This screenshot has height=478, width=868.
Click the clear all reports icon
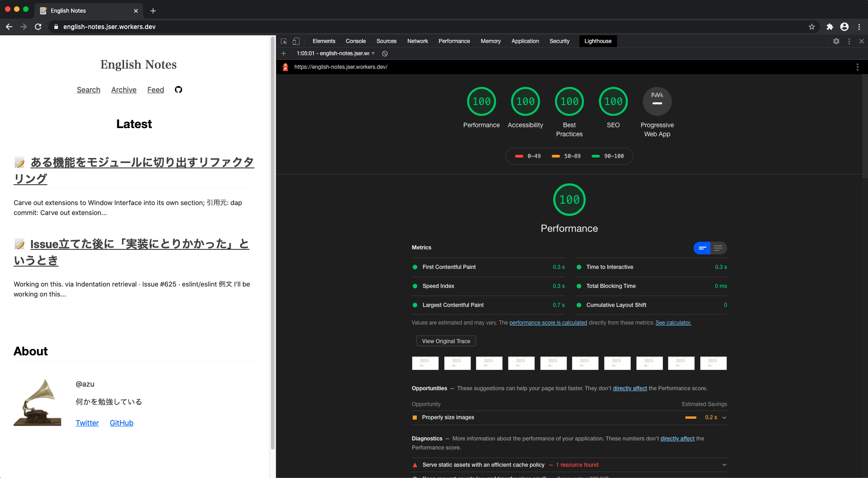pyautogui.click(x=385, y=53)
